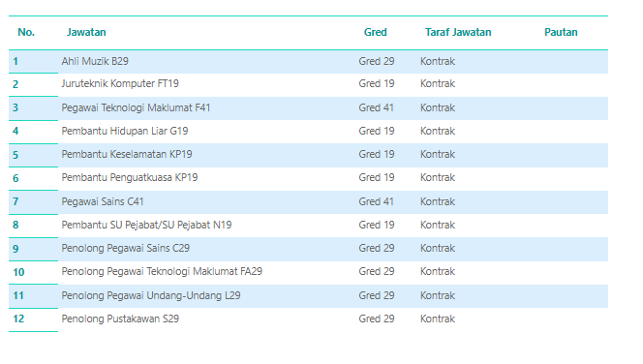Click the 'Taraf Jawatan' column header
643x364 pixels.
click(458, 32)
